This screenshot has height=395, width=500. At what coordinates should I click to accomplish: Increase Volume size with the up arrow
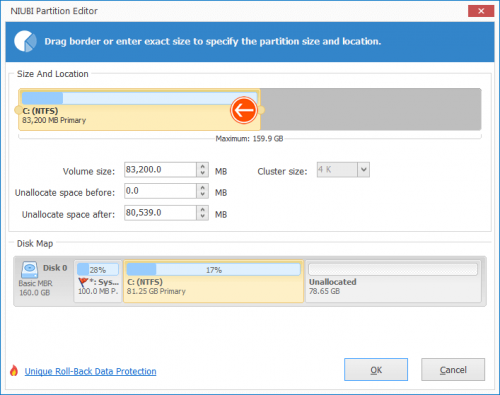[202, 166]
